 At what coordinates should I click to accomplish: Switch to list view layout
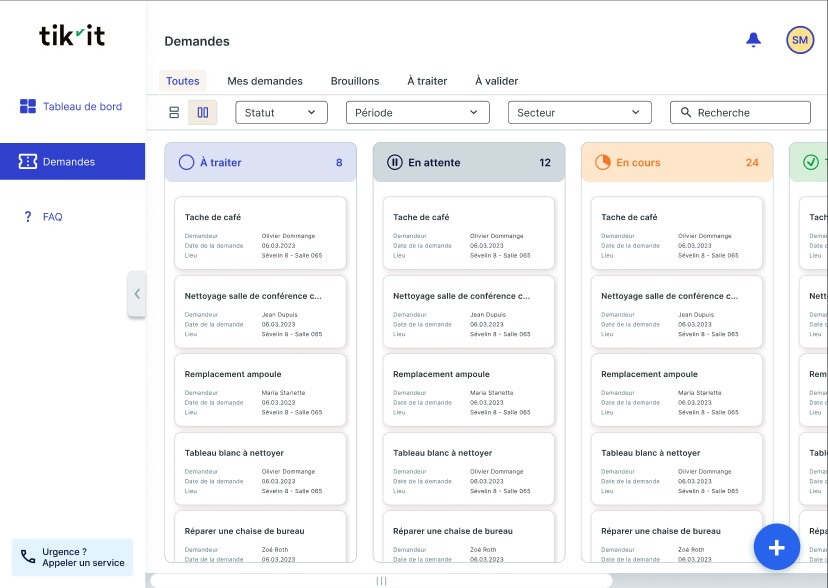tap(174, 113)
